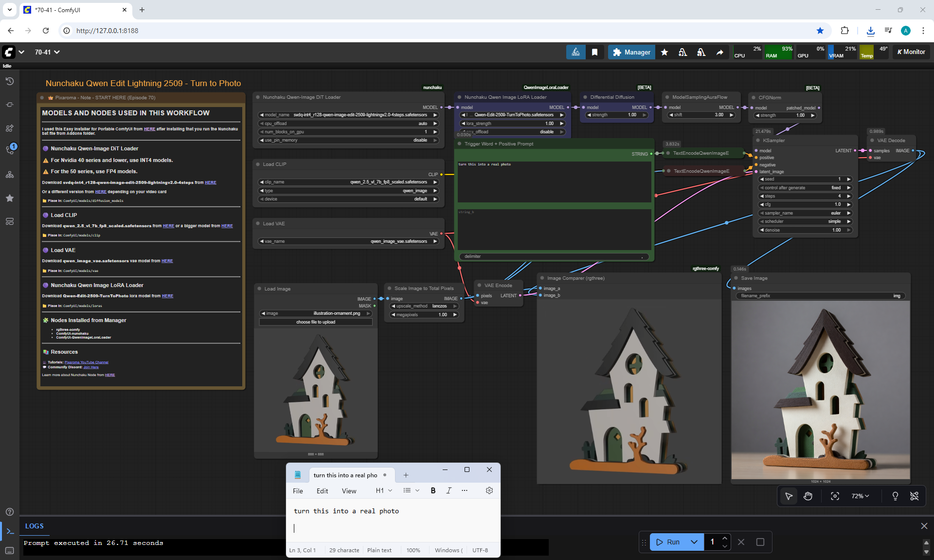The width and height of the screenshot is (934, 560).
Task: Toggle link visibility icon in canvas toolbar
Action: pyautogui.click(x=914, y=496)
